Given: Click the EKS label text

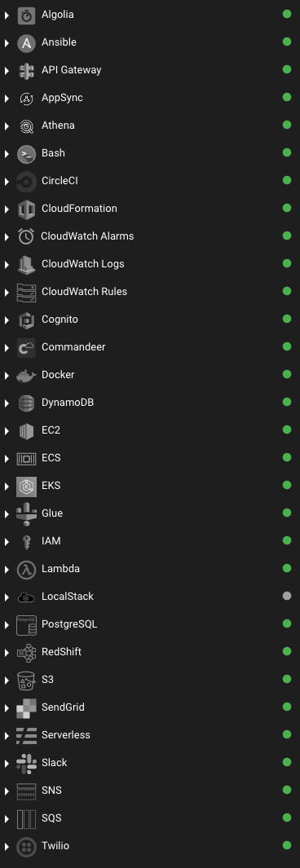Looking at the screenshot, I should click(51, 486).
